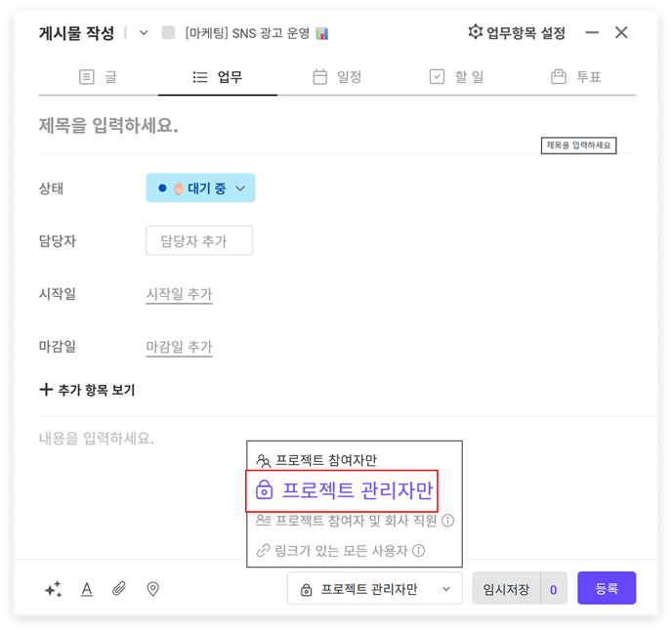Select 프로젝트 참여자만 from visibility menu
Viewport: 672px width, 632px height.
325,460
